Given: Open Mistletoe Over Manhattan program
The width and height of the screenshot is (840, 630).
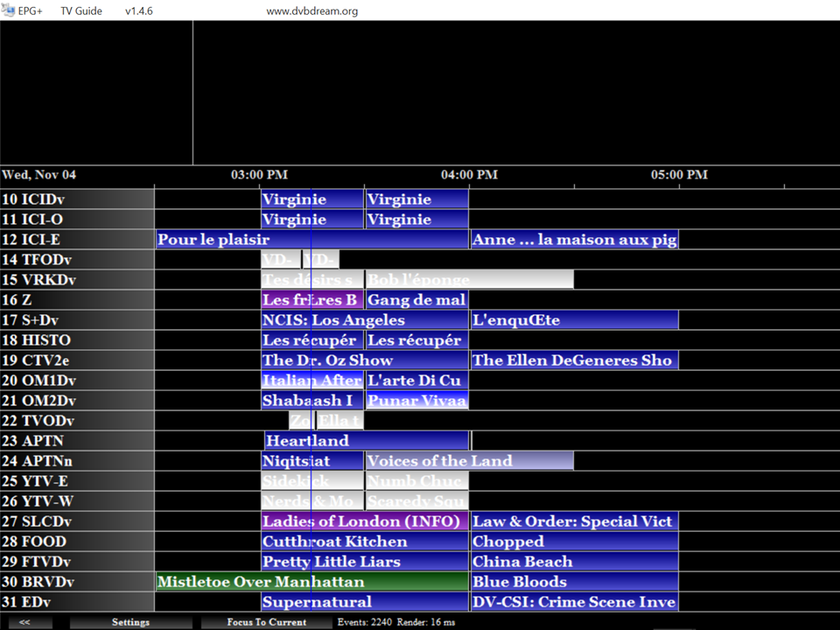Looking at the screenshot, I should 312,582.
